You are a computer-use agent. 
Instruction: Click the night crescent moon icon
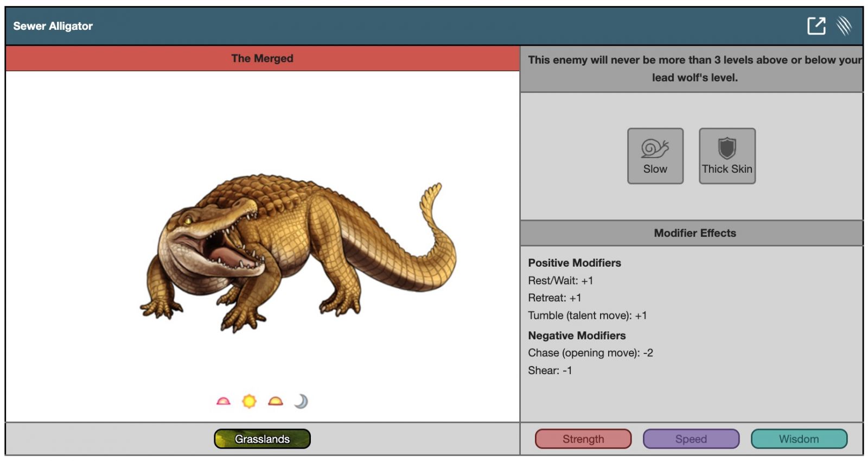point(301,401)
